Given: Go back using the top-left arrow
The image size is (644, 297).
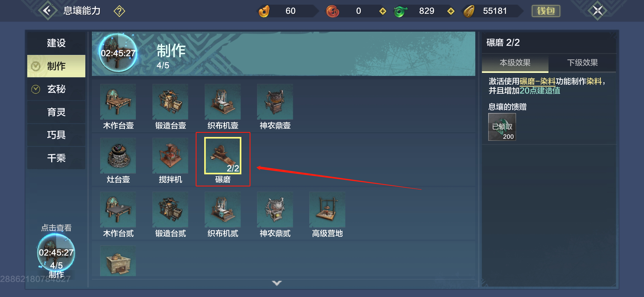Looking at the screenshot, I should point(48,11).
